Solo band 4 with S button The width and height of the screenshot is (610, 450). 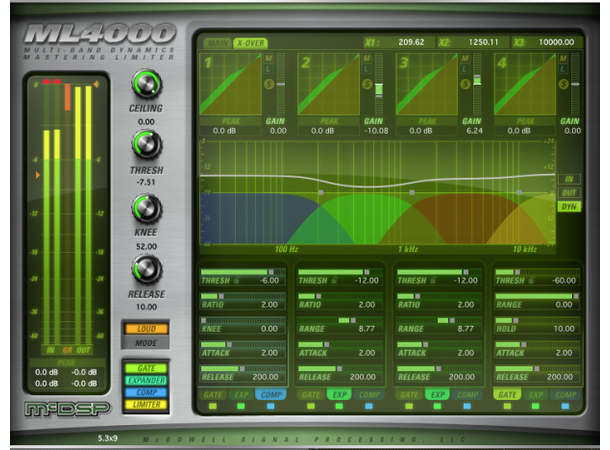tap(563, 84)
